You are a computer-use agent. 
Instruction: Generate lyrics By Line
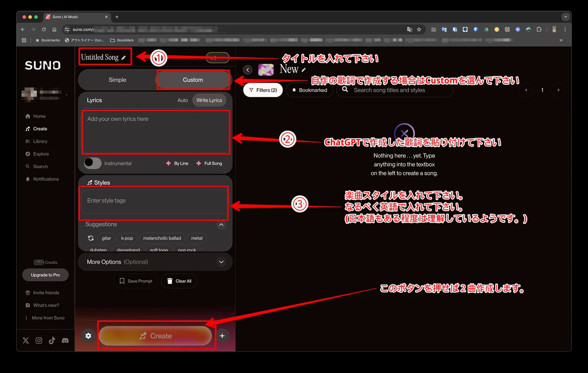coord(177,163)
